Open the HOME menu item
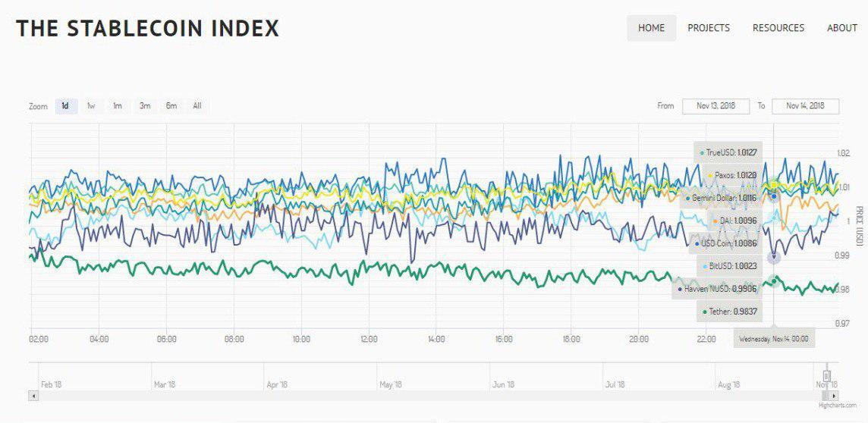This screenshot has width=868, height=423. (651, 27)
